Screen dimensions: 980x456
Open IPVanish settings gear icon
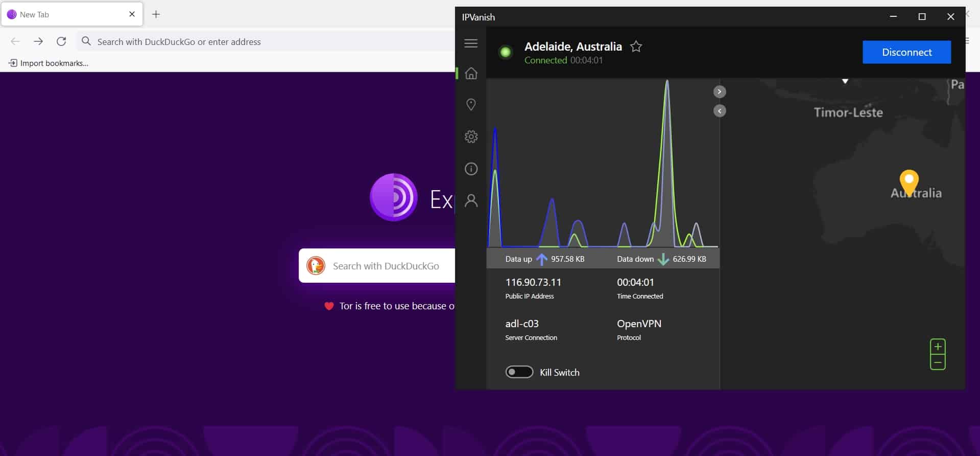tap(471, 136)
